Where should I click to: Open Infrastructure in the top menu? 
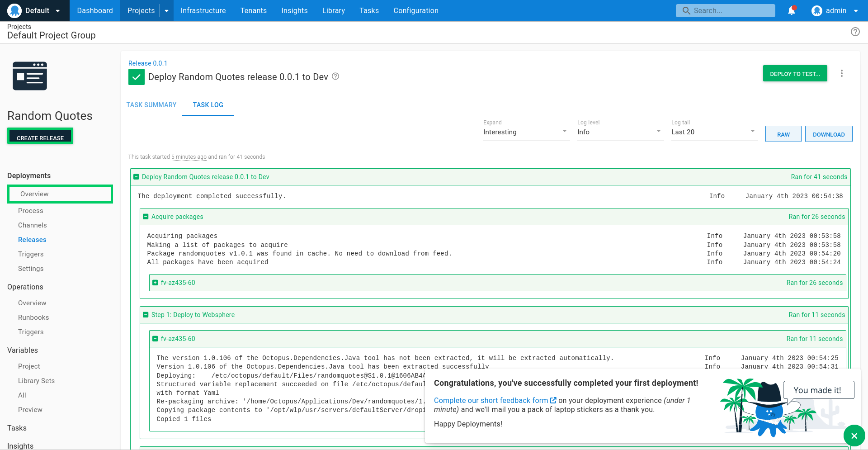pyautogui.click(x=203, y=10)
